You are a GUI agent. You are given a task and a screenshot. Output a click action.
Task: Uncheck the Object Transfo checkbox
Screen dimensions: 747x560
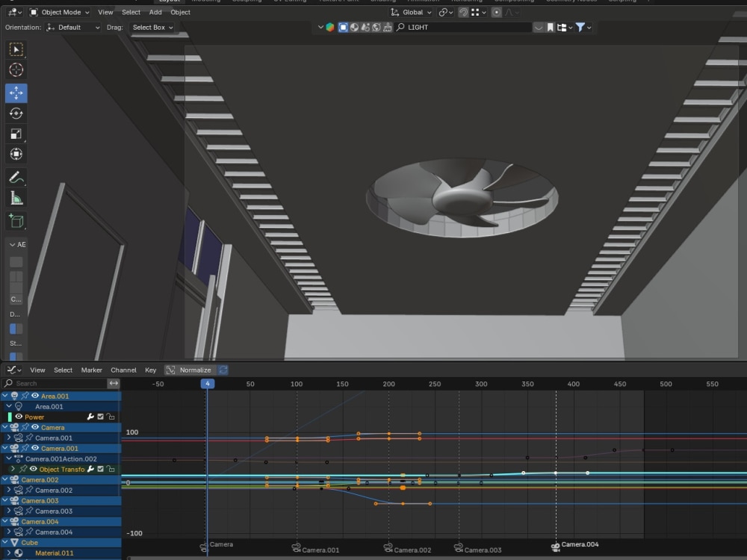coord(101,469)
